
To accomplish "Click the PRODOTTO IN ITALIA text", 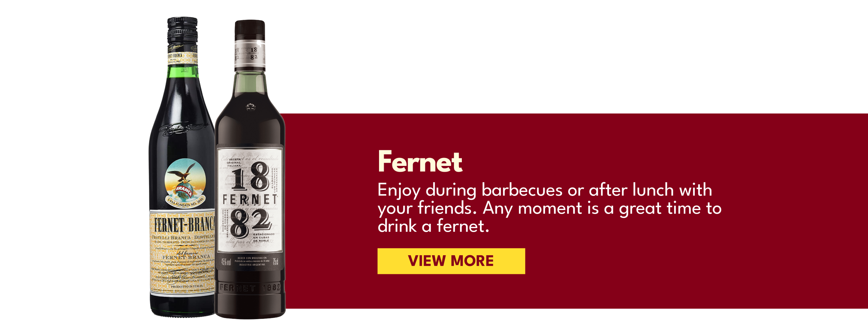I will tap(187, 286).
